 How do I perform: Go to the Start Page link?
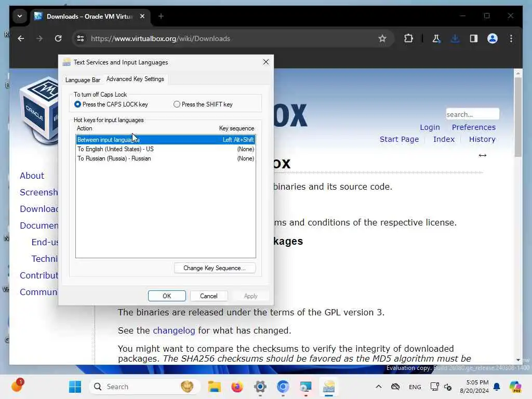[x=399, y=139]
